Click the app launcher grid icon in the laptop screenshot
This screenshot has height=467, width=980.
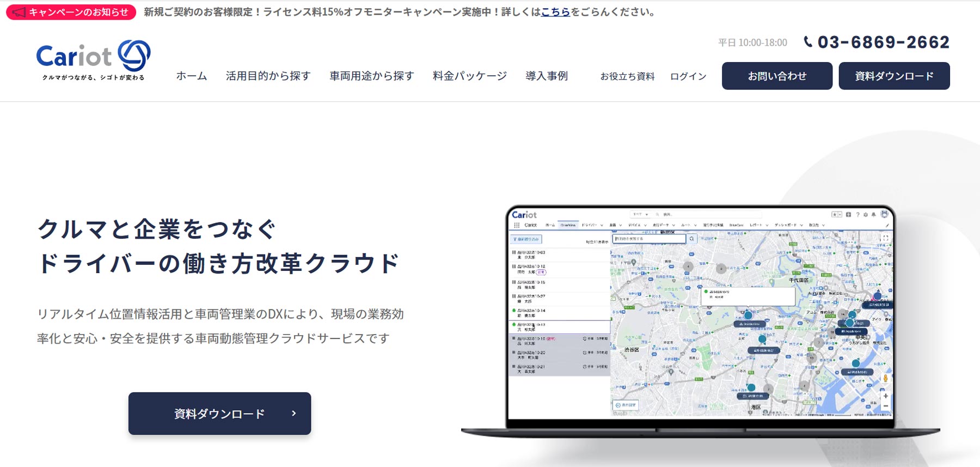point(517,225)
